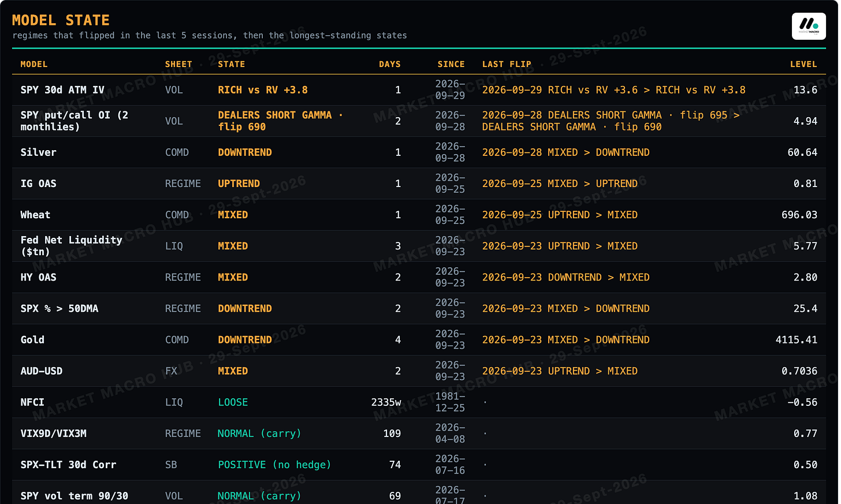The image size is (841, 504).
Task: Click the MIXED state in the Wheat row
Action: coord(233,215)
